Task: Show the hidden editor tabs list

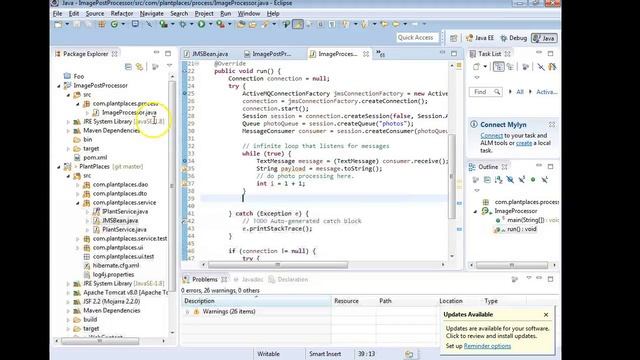Action: 380,53
